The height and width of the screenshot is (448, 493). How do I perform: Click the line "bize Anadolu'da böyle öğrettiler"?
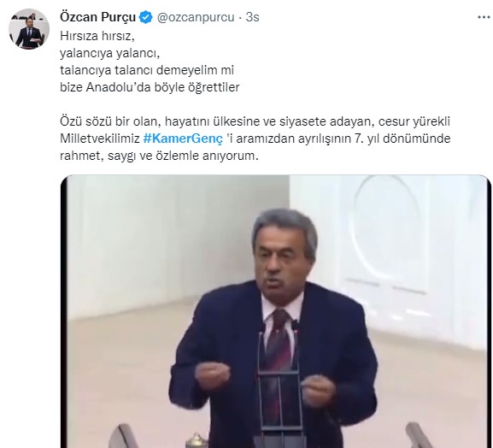pyautogui.click(x=150, y=87)
